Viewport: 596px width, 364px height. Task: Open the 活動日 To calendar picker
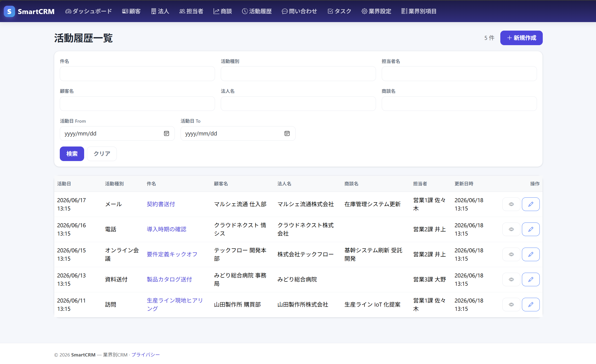(287, 133)
